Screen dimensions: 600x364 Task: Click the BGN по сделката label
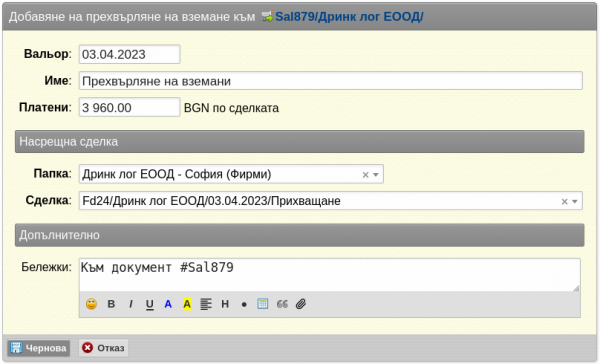(x=232, y=108)
